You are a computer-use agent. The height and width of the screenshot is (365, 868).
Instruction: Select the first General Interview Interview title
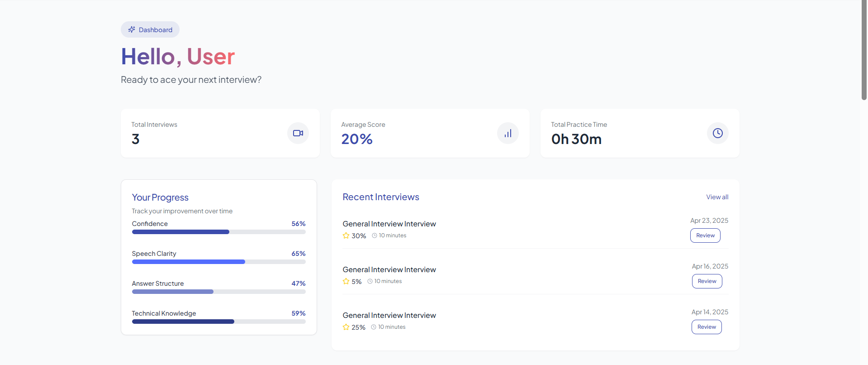[389, 224]
